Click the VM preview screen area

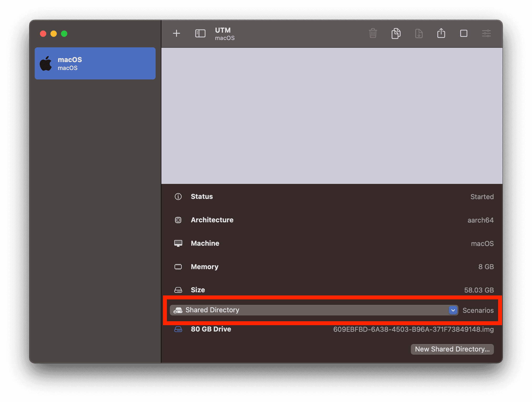[x=332, y=116]
